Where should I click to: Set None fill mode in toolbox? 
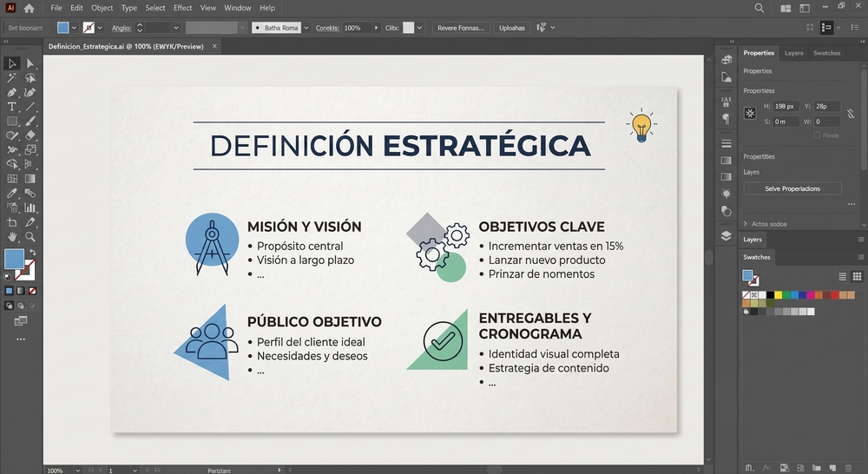(x=32, y=291)
